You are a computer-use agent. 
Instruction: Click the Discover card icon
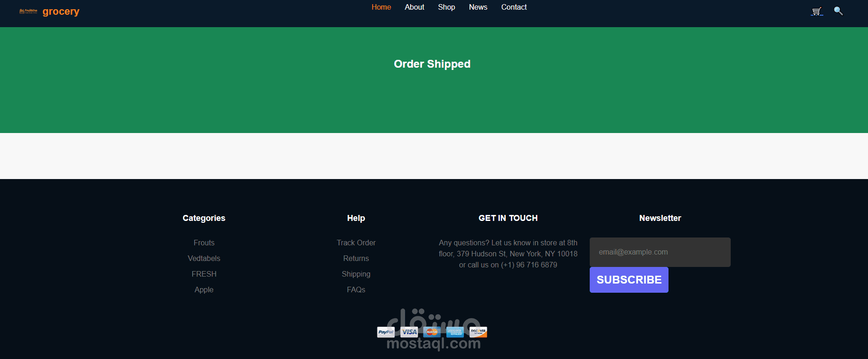click(x=478, y=332)
